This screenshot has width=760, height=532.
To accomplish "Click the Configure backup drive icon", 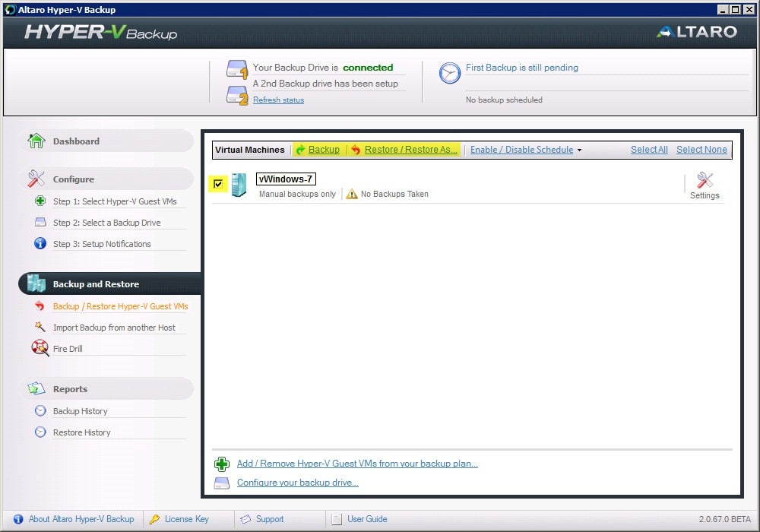I will 221,483.
